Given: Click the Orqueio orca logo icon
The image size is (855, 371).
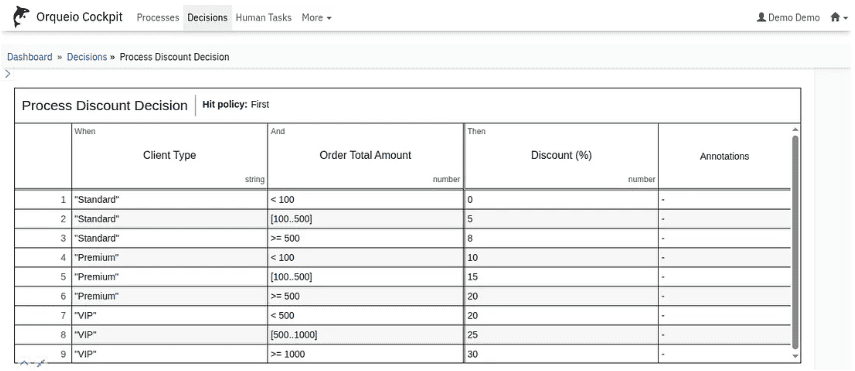Looking at the screenshot, I should 21,17.
